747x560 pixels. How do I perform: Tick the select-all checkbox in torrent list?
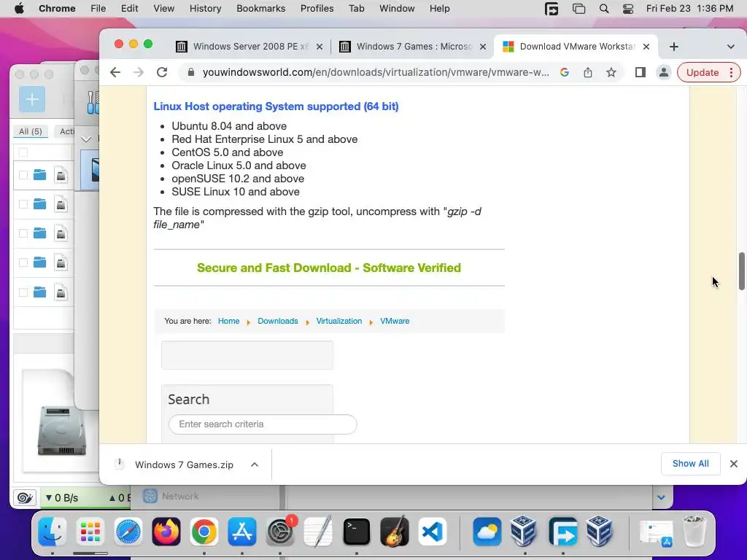23,152
